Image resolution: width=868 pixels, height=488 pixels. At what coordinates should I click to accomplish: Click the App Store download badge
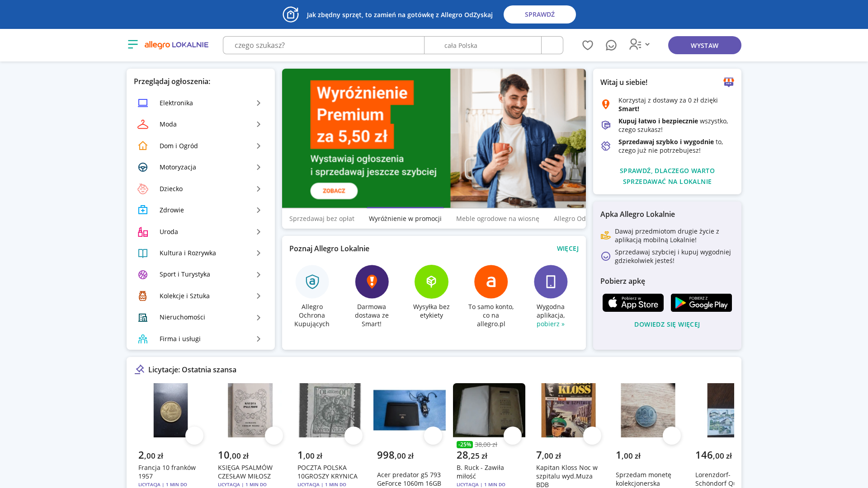633,303
